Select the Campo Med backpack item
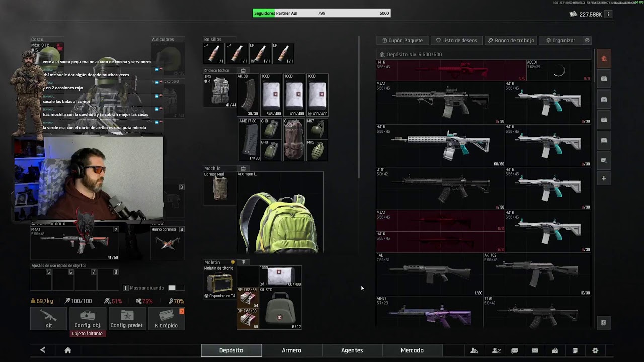 coord(220,189)
